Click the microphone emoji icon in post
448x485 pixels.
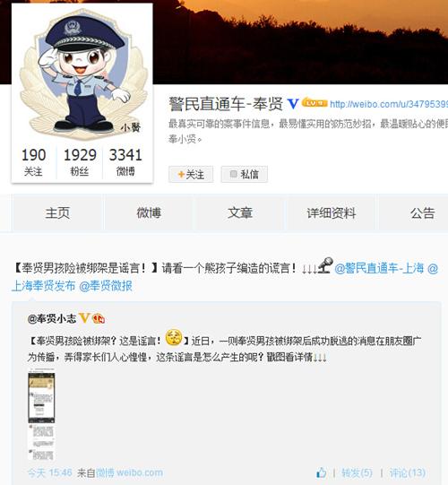tap(325, 265)
